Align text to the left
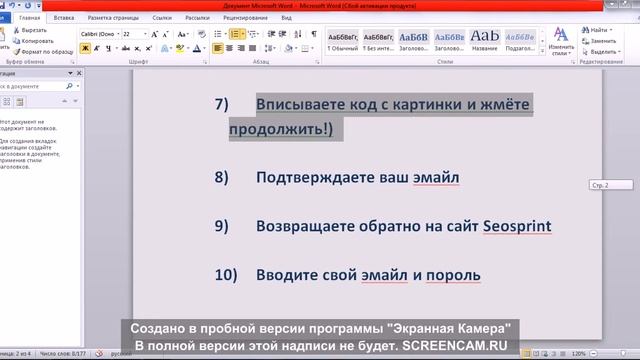Viewport: 640px width, 360px height. pos(218,49)
